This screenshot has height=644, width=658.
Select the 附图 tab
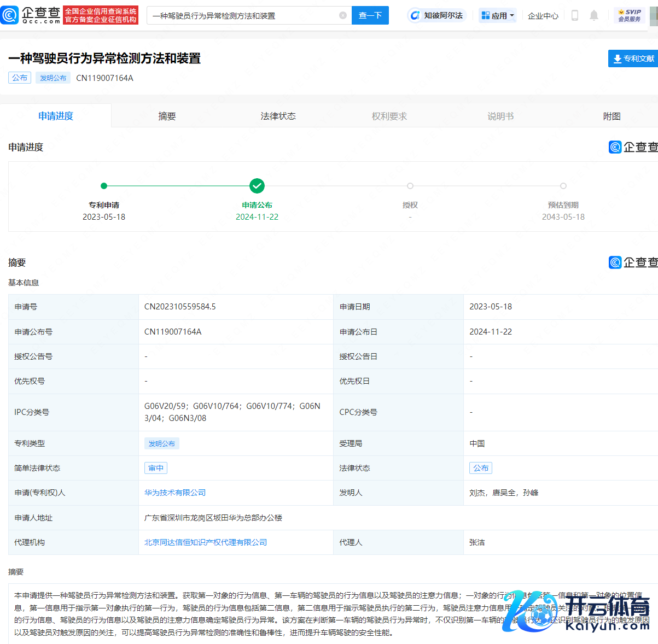click(x=612, y=116)
